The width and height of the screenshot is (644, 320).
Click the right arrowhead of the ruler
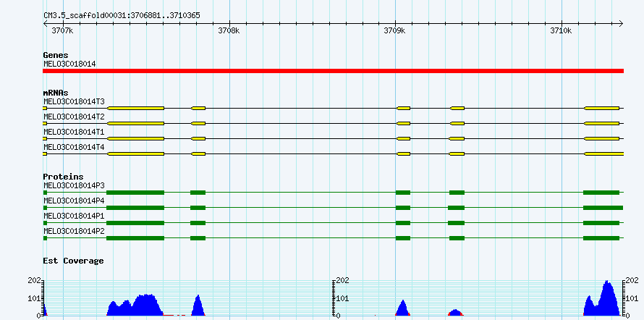tap(621, 23)
